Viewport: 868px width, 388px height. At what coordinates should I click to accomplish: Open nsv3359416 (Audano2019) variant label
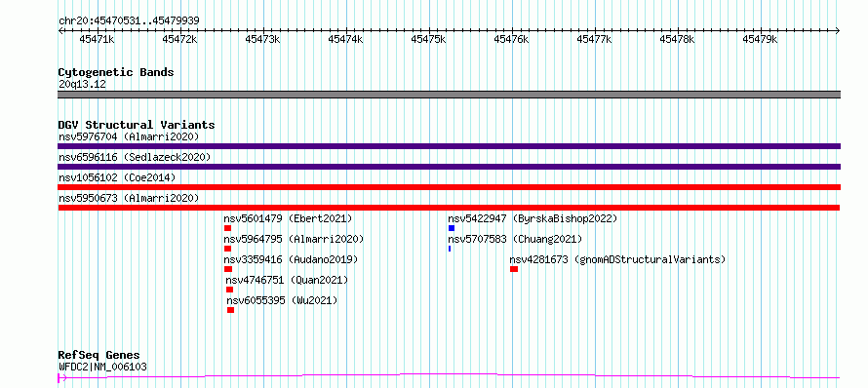click(292, 259)
